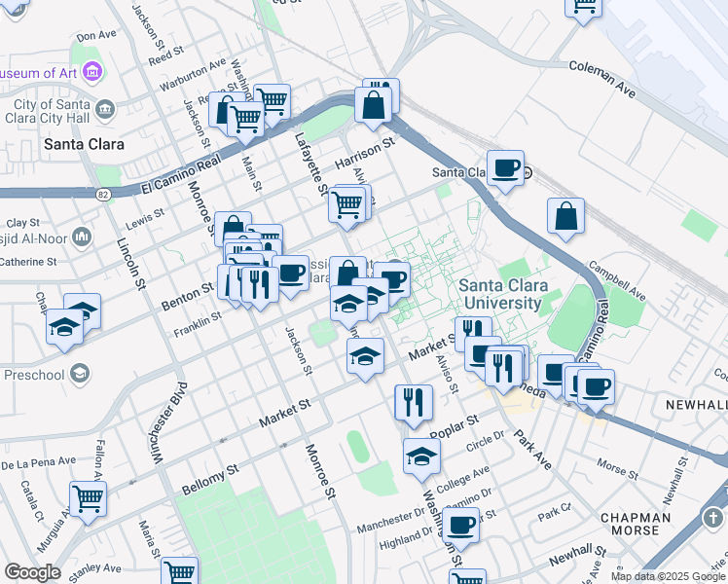The image size is (728, 584).
Task: Click the coffee marker near Highland Dr
Action: (460, 527)
